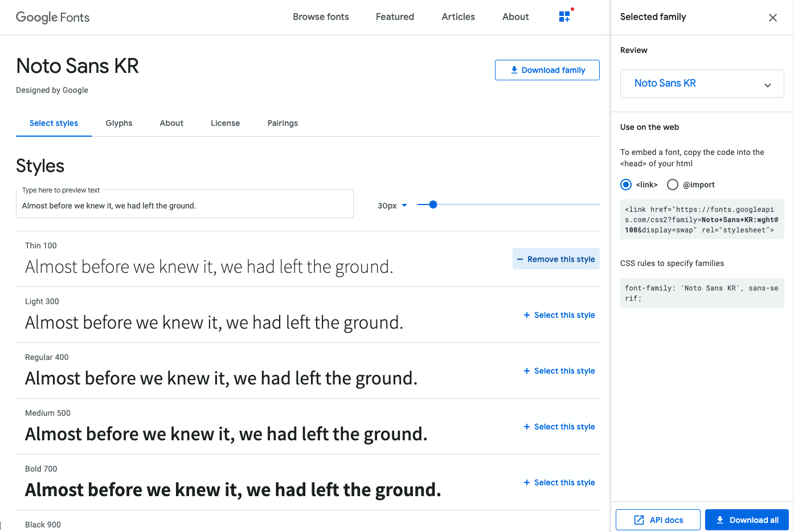Click plus icon for Light 300 style

[527, 315]
